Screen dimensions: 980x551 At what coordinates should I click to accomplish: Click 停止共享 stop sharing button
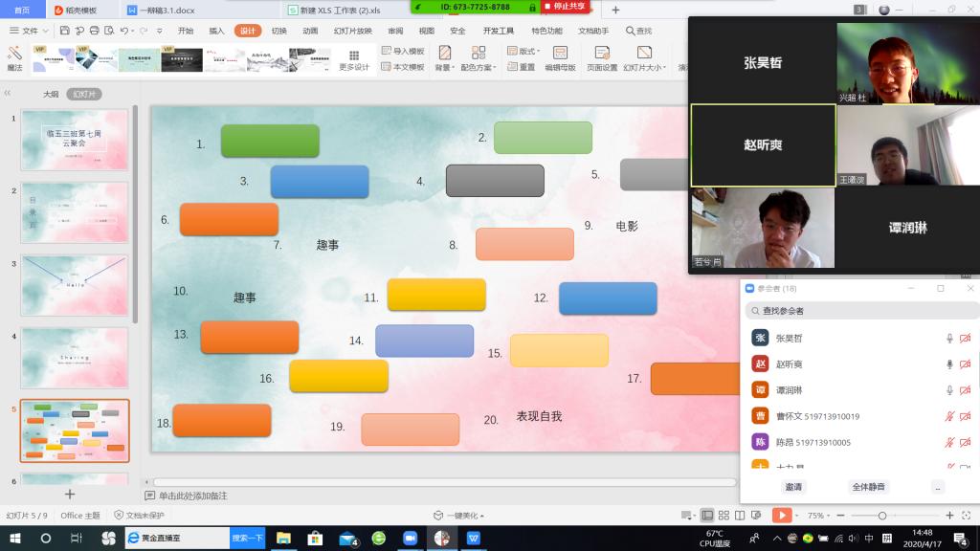point(565,7)
